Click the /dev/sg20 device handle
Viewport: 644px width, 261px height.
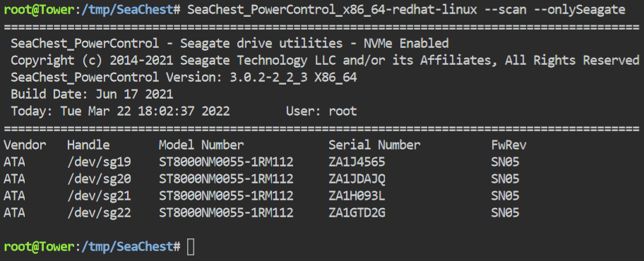pyautogui.click(x=99, y=179)
